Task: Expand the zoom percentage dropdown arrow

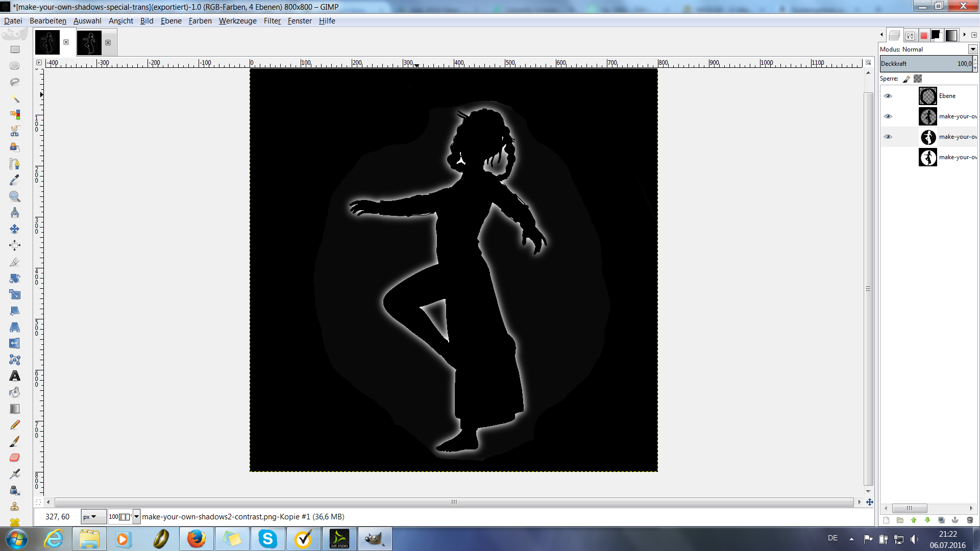Action: 136,517
